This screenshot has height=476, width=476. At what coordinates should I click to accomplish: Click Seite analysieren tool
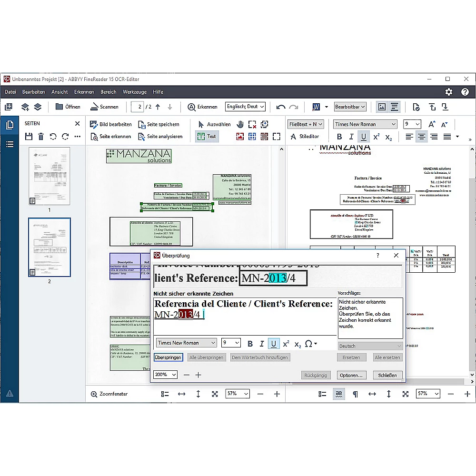click(x=160, y=137)
